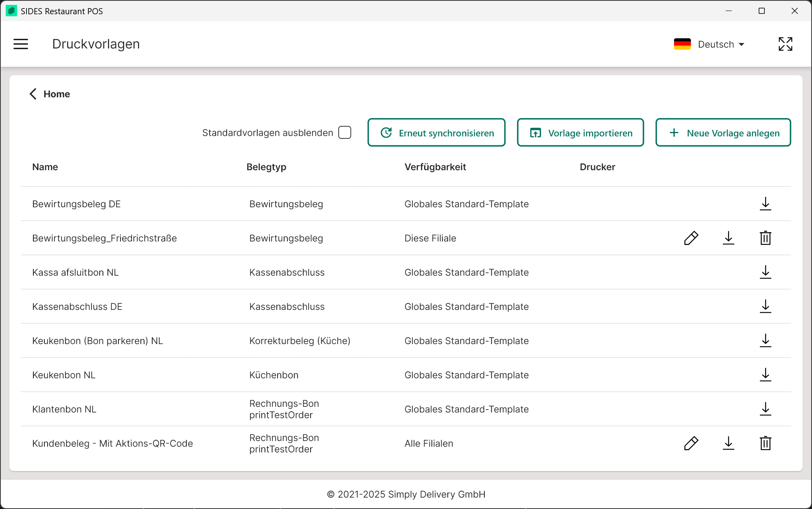The height and width of the screenshot is (509, 812).
Task: Click Erneut synchronisieren button
Action: click(436, 133)
